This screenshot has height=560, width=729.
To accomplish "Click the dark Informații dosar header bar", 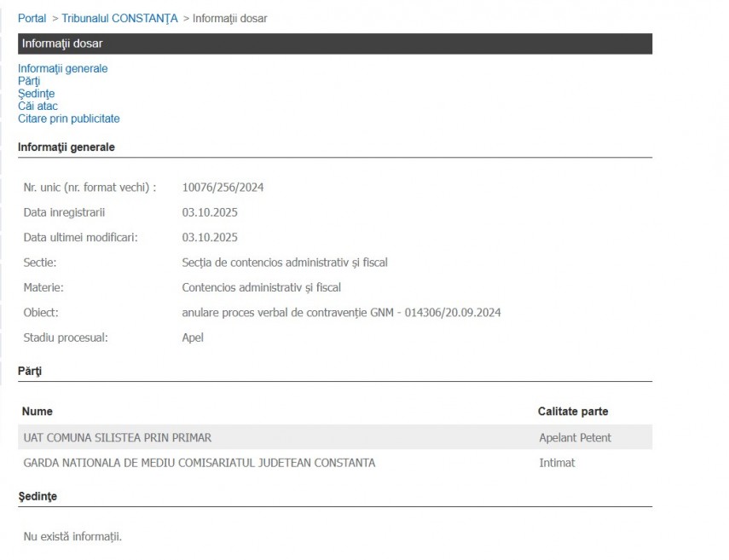I will pos(334,43).
